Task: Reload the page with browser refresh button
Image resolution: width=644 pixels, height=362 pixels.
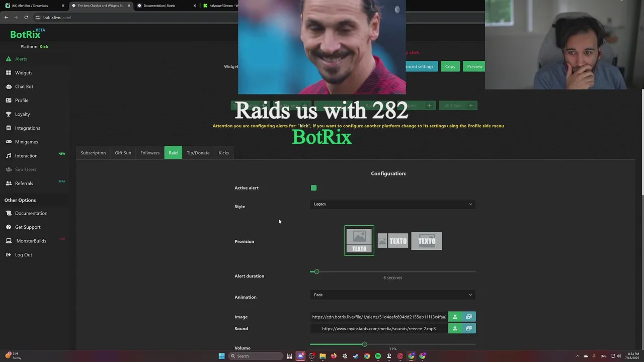Action: (x=26, y=17)
